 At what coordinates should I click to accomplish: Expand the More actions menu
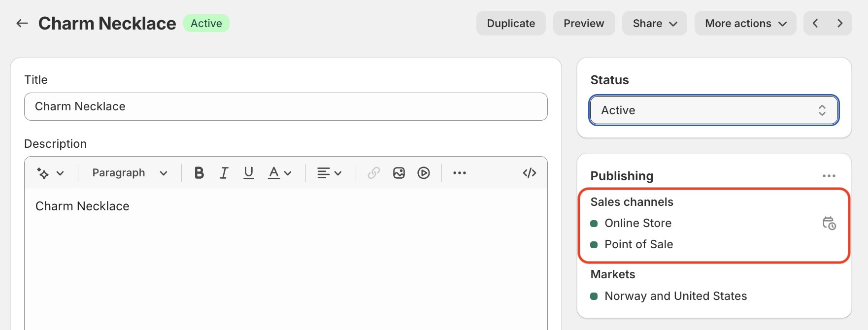(x=745, y=23)
